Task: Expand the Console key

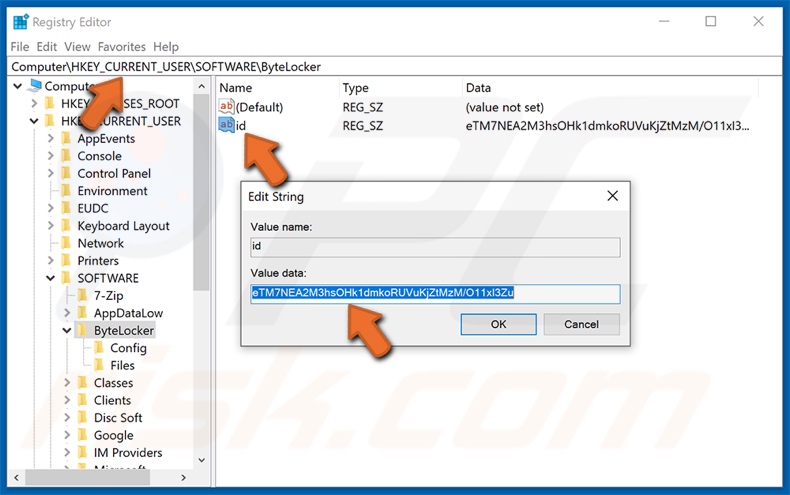Action: [50, 156]
